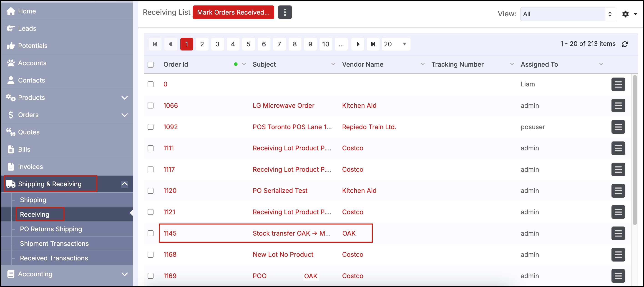Expand the Products sidebar section
The height and width of the screenshot is (287, 644).
[x=124, y=98]
